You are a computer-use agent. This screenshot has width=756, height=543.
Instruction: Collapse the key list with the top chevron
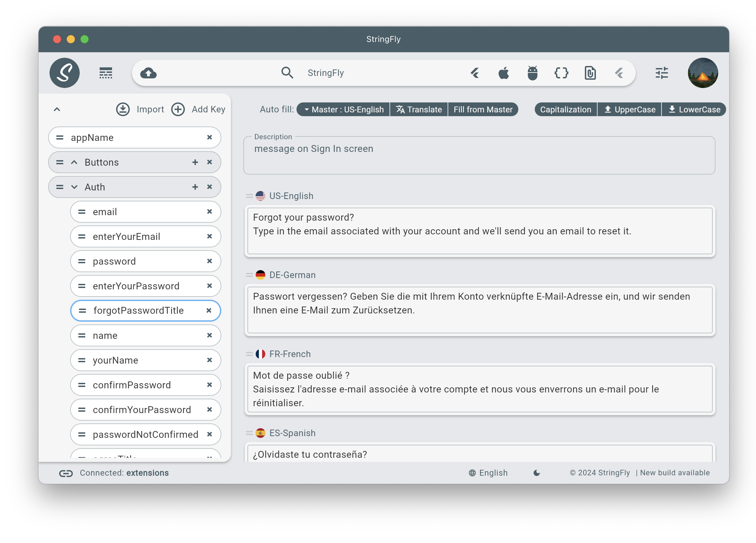click(x=57, y=109)
